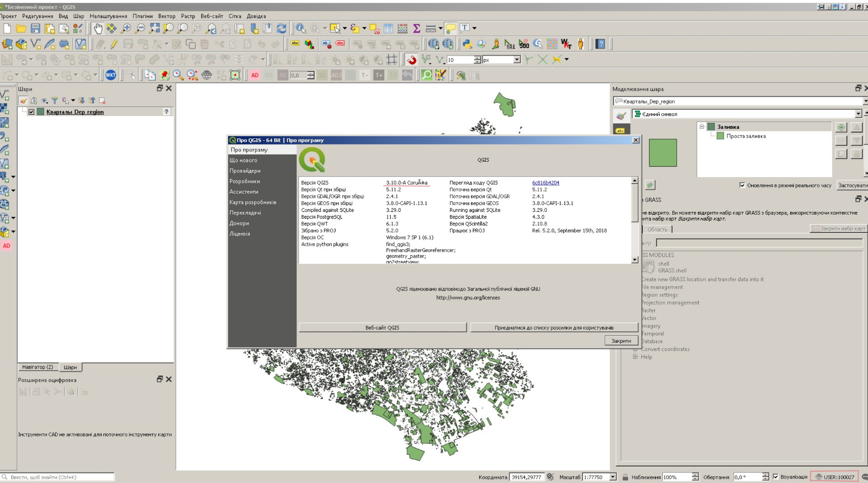Open the Вектор menu
The height and width of the screenshot is (483, 868).
167,16
